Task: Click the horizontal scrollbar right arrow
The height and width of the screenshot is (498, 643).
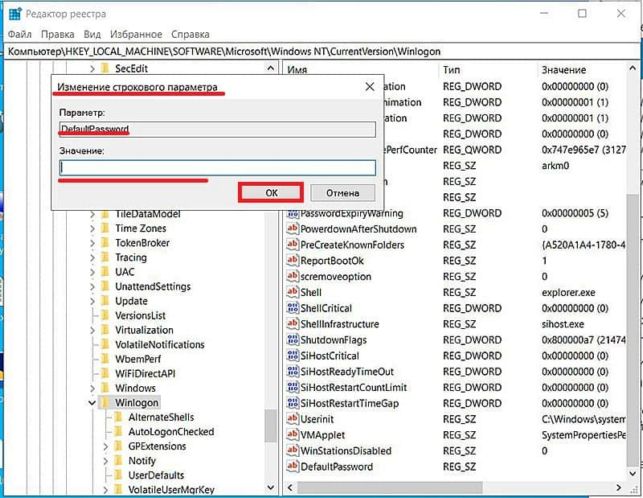Action: (x=618, y=487)
